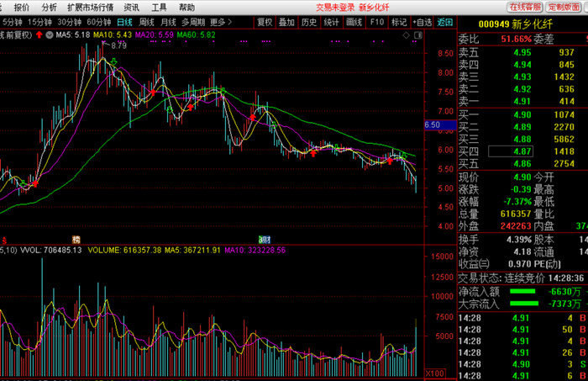This screenshot has height=381, width=588.
Task: Expand the 更多 periods dropdown
Action: (x=220, y=22)
